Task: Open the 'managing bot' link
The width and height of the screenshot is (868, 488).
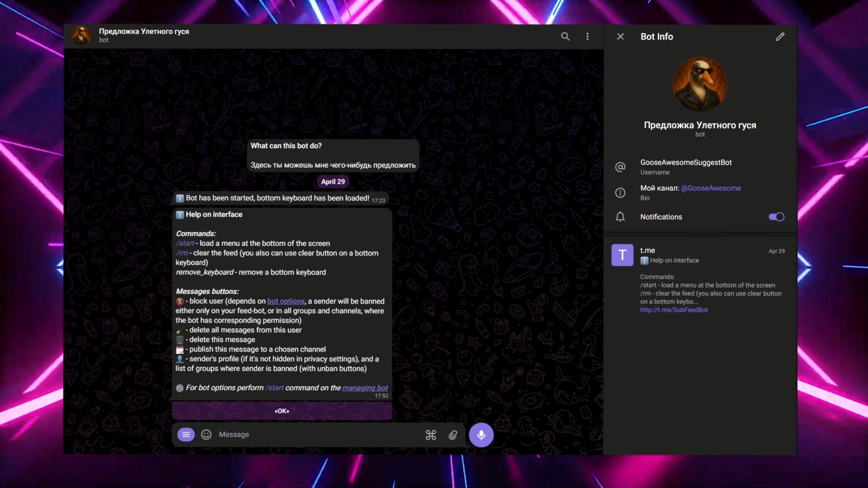Action: (x=365, y=388)
